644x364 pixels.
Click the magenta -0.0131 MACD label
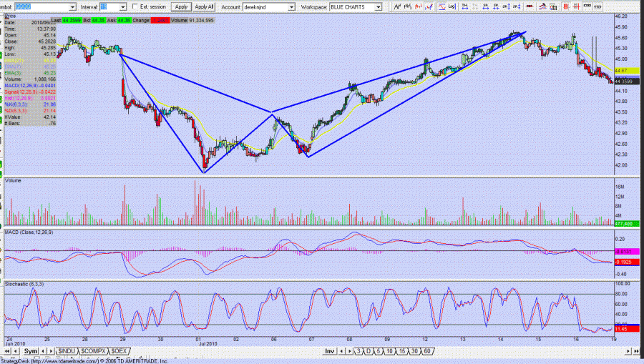[x=627, y=252]
